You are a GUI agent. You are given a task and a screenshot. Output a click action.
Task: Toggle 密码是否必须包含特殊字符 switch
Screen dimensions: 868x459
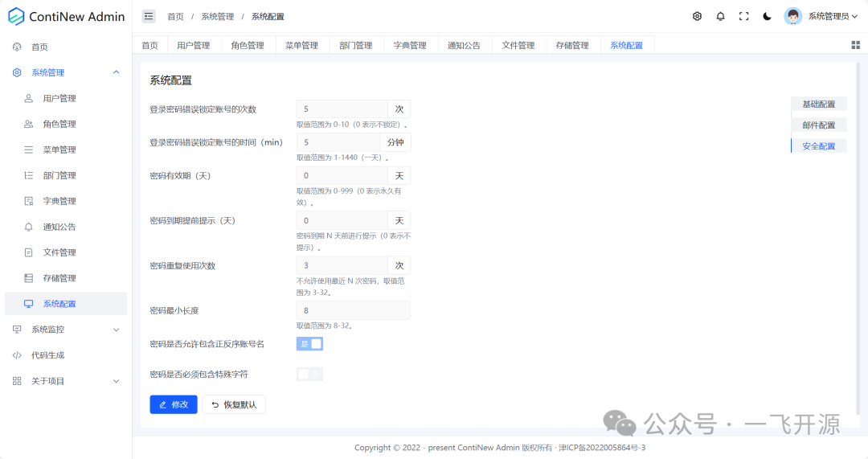pos(309,375)
